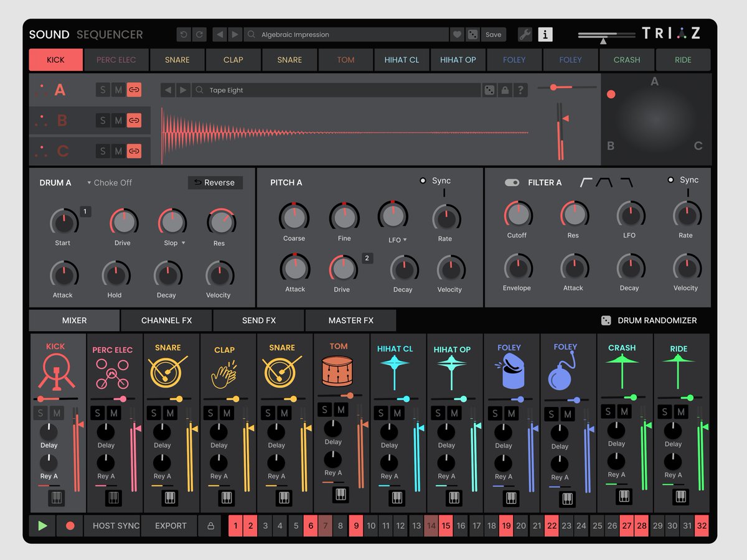Click the Host Sync button
The height and width of the screenshot is (560, 747).
112,526
